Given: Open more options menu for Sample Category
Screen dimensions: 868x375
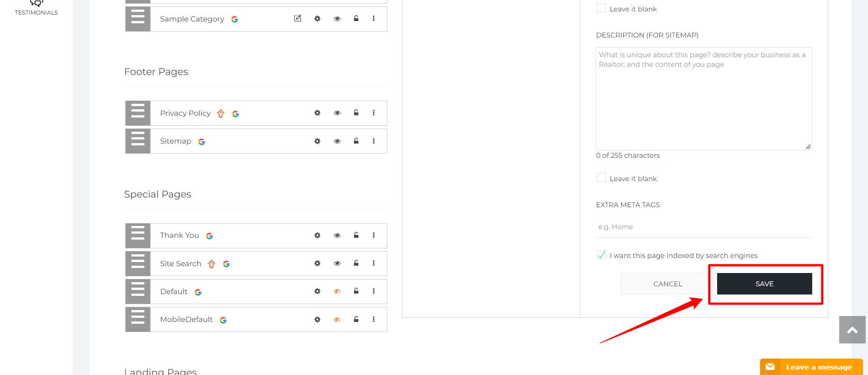Looking at the screenshot, I should (x=374, y=18).
